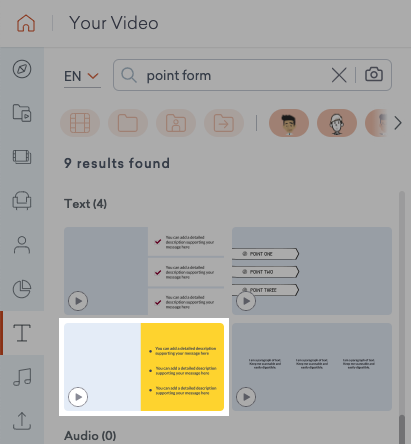Select the Text tool sidebar tab

tap(22, 333)
